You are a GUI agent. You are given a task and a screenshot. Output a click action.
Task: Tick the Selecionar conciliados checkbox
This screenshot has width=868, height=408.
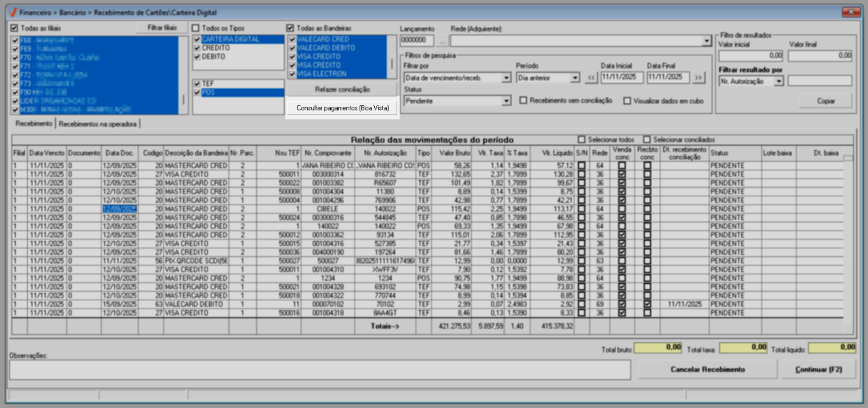pyautogui.click(x=647, y=140)
